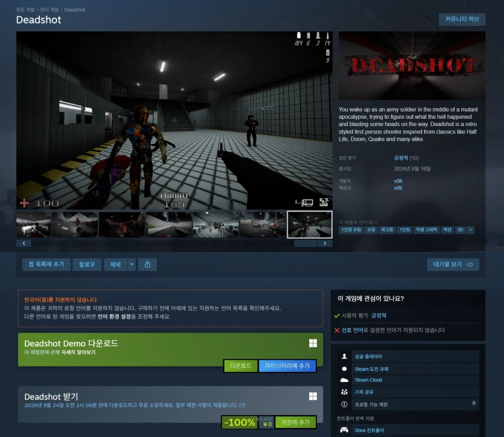This screenshot has height=437, width=504.
Task: Open the main subway screenshot
Action: pos(174,120)
